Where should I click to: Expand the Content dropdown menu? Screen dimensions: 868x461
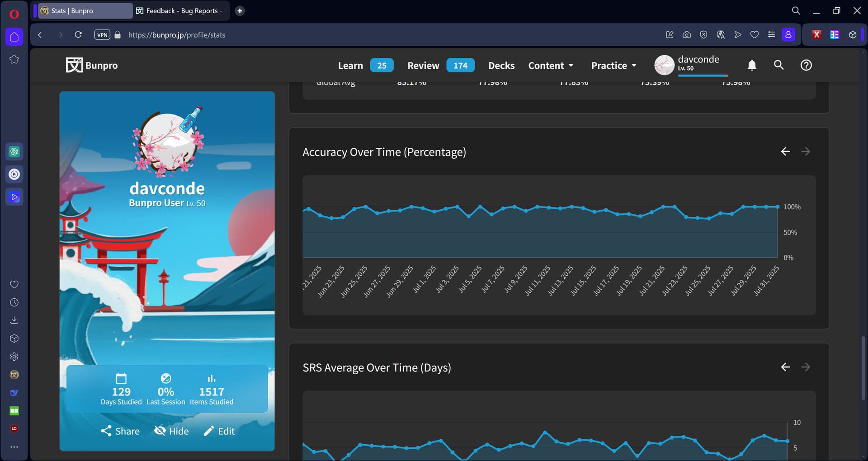(551, 66)
